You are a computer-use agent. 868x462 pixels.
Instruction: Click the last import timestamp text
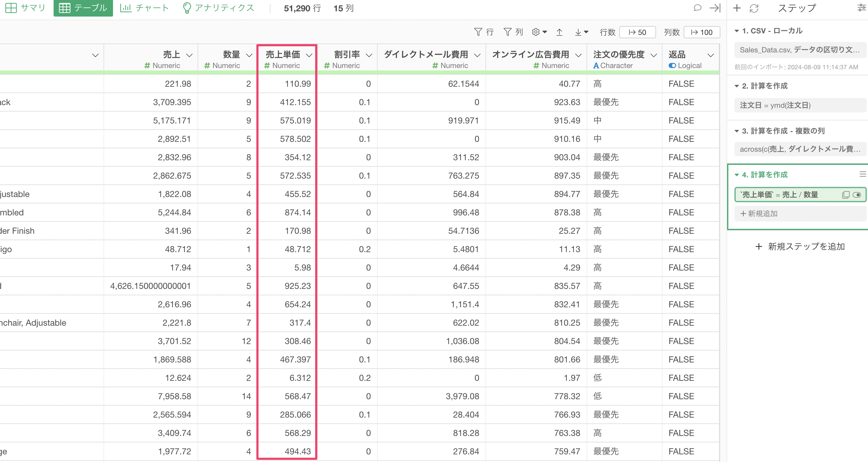[796, 67]
